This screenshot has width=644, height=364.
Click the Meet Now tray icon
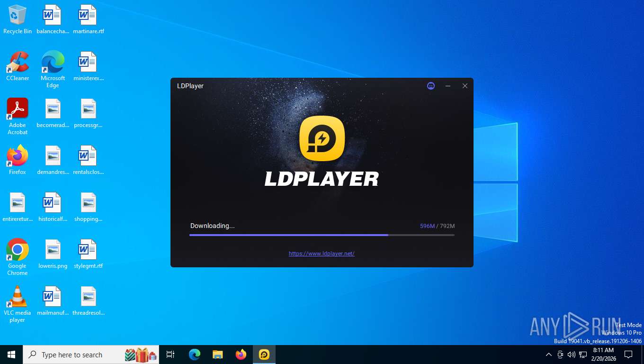point(560,355)
